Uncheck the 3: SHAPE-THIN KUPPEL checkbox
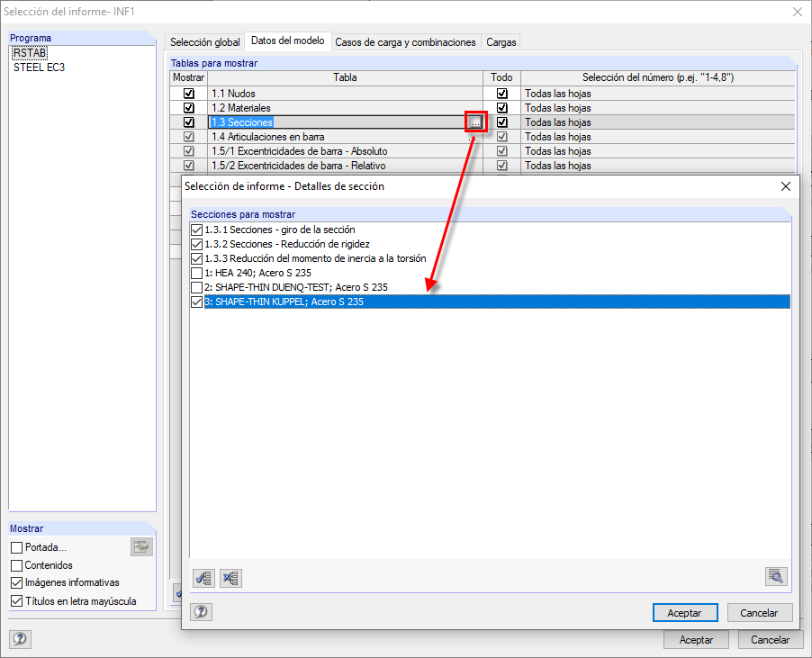812x658 pixels. point(197,302)
